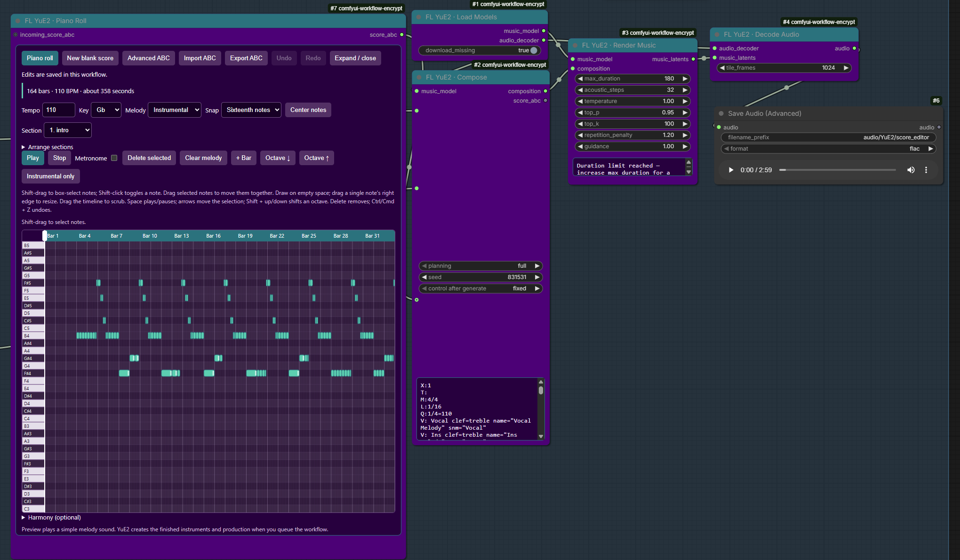Enable the Metronome checkbox
Viewport: 960px width, 560px height.
click(x=114, y=158)
